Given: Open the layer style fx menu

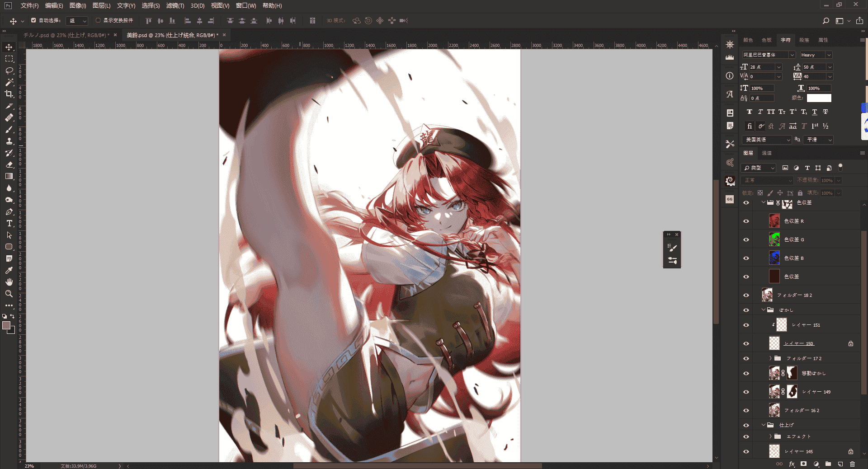Looking at the screenshot, I should point(792,464).
